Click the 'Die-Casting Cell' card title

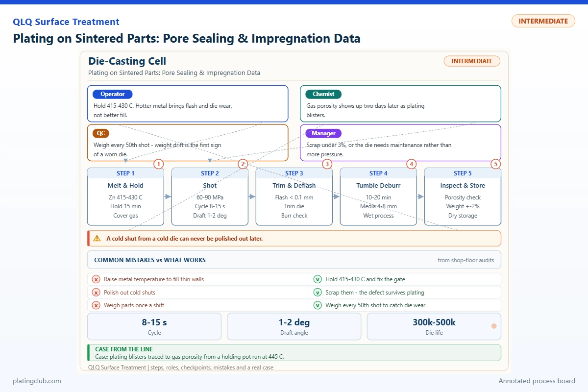[x=127, y=61]
